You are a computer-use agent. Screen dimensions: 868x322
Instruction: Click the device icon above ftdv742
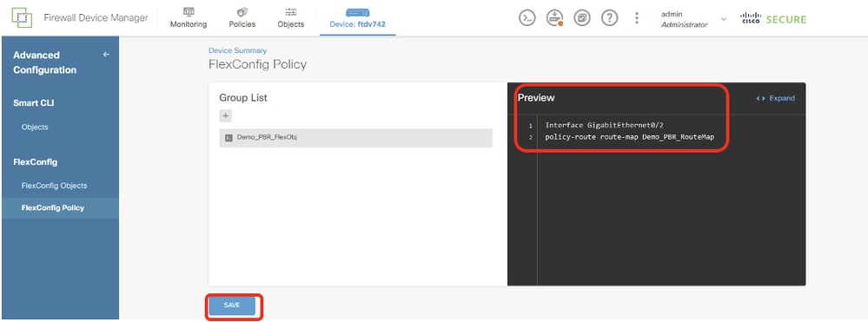coord(358,13)
